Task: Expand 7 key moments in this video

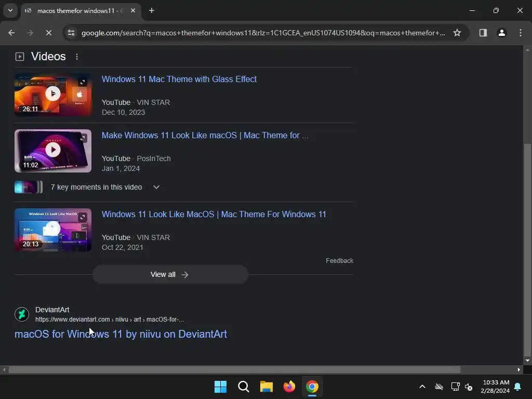Action: pyautogui.click(x=156, y=187)
